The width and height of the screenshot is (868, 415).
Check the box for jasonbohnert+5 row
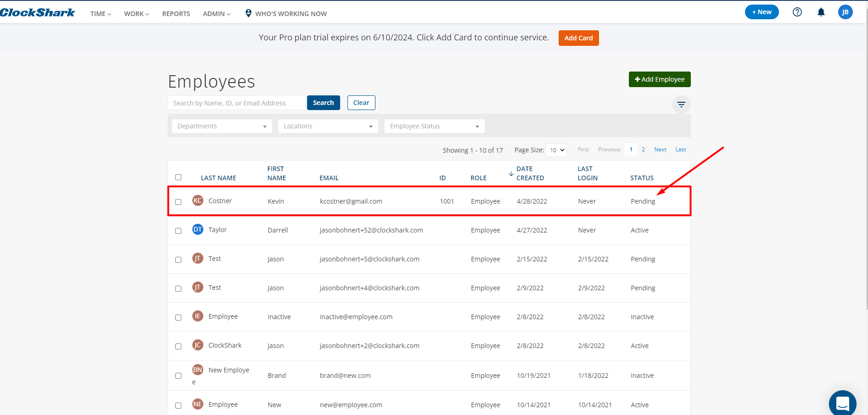pos(179,260)
